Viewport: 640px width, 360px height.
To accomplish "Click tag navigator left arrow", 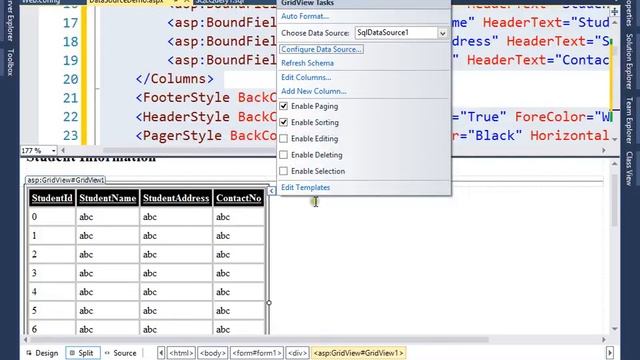I will click(161, 353).
